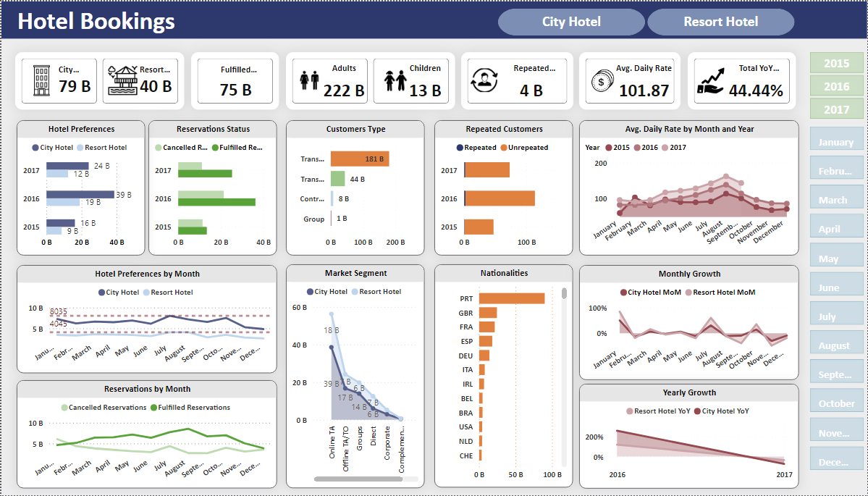
Task: Click the 181 B Transient customers bar
Action: 360,159
